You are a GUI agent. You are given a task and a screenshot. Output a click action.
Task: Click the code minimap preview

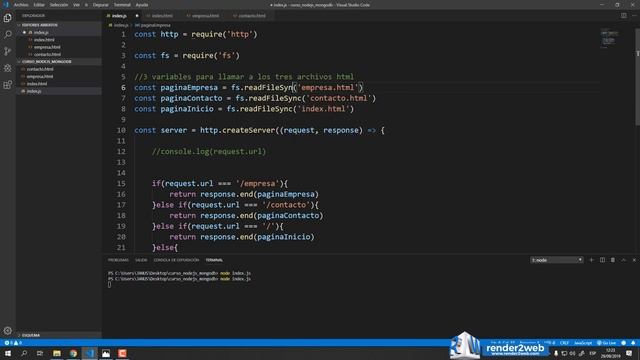[609, 38]
